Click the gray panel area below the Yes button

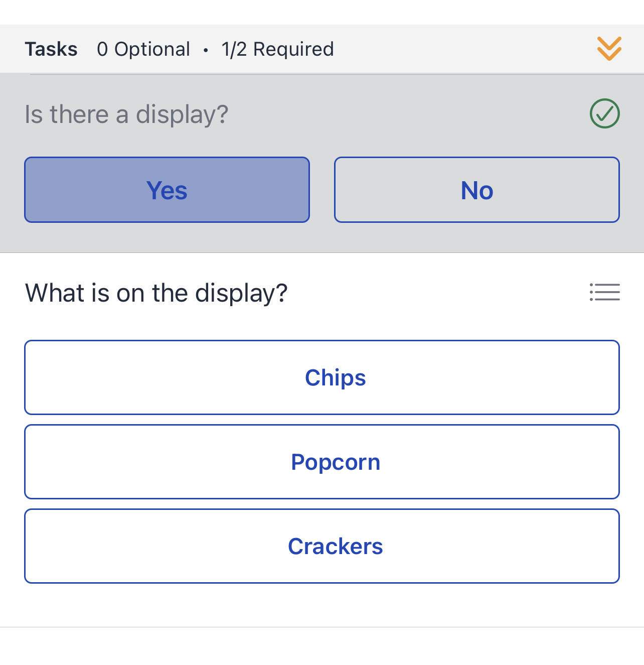pyautogui.click(x=167, y=237)
